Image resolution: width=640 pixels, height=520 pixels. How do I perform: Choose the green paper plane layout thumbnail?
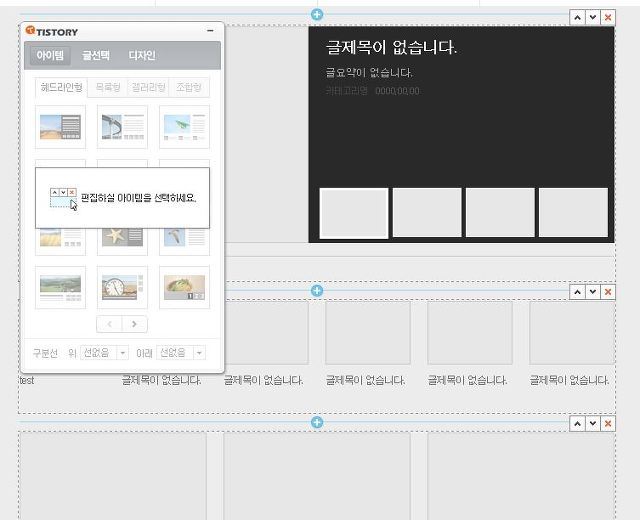coord(184,127)
